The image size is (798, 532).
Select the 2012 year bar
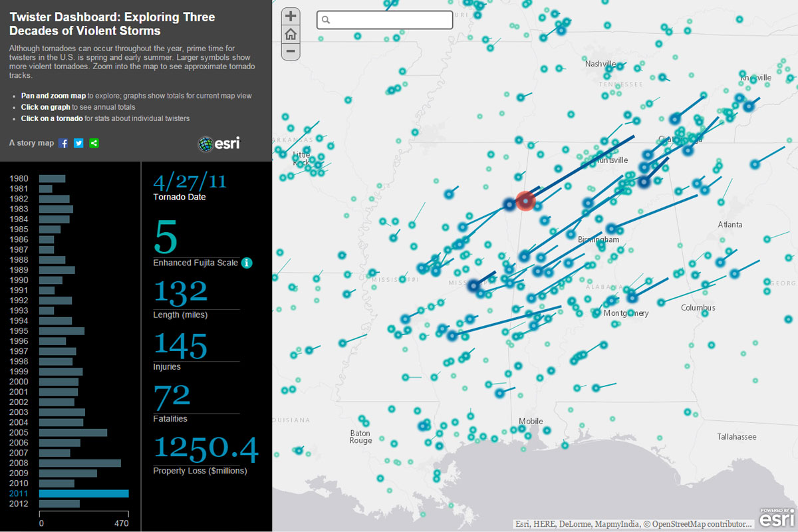tap(59, 503)
